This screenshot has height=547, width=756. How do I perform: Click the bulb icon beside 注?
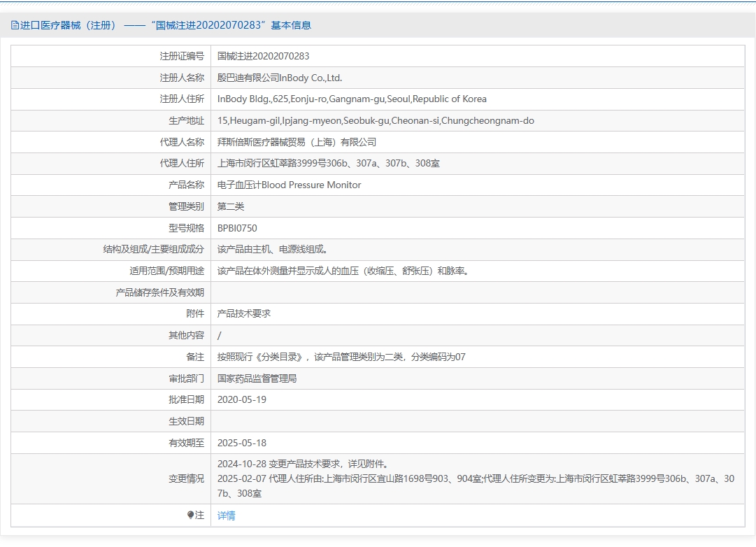coord(190,515)
